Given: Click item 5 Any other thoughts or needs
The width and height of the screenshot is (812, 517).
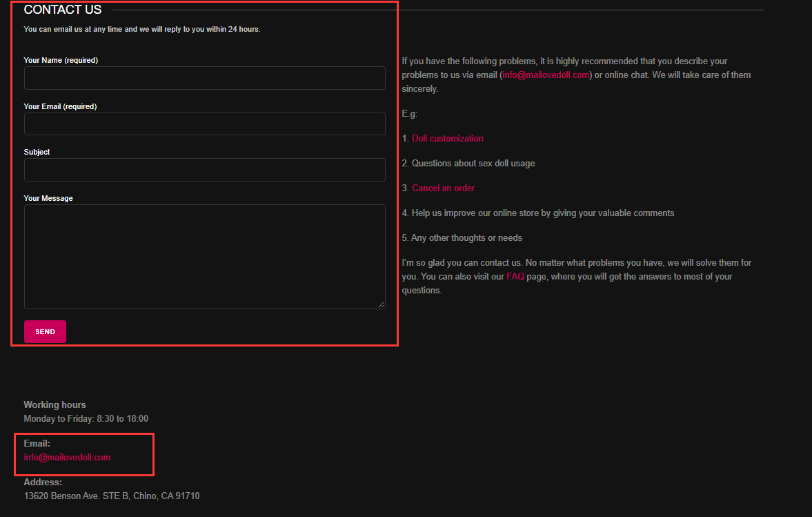Looking at the screenshot, I should pos(462,237).
